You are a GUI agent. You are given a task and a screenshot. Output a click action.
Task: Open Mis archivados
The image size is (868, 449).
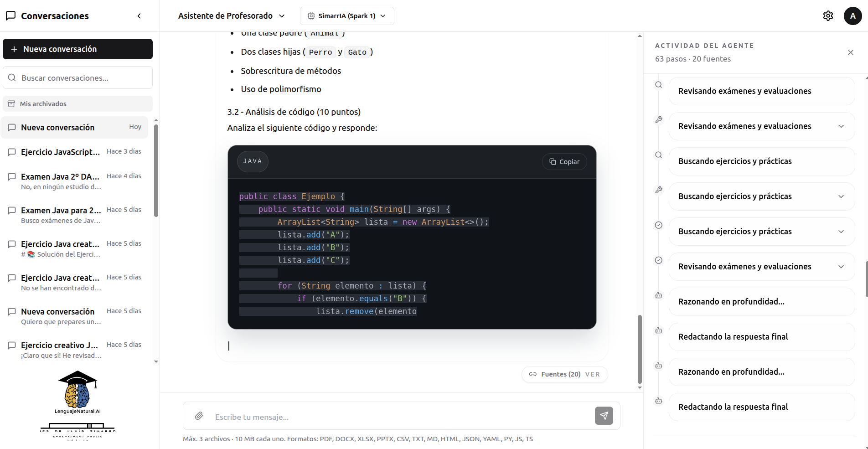tap(77, 104)
